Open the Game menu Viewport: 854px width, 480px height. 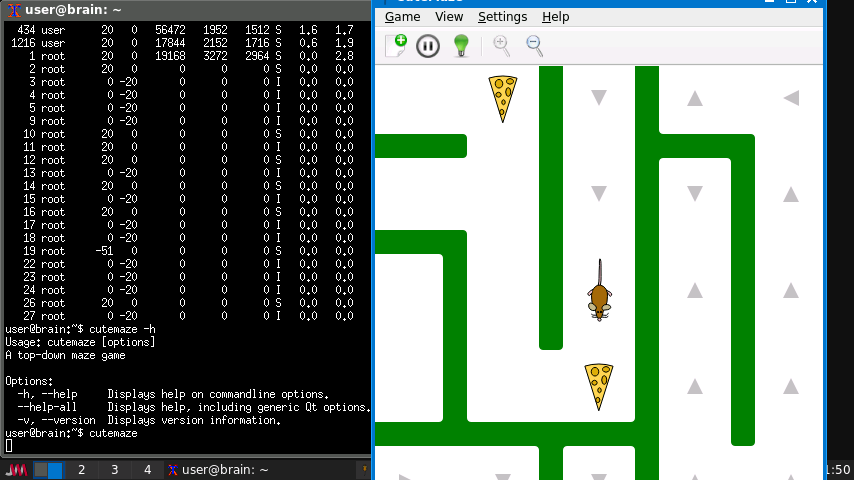(402, 17)
